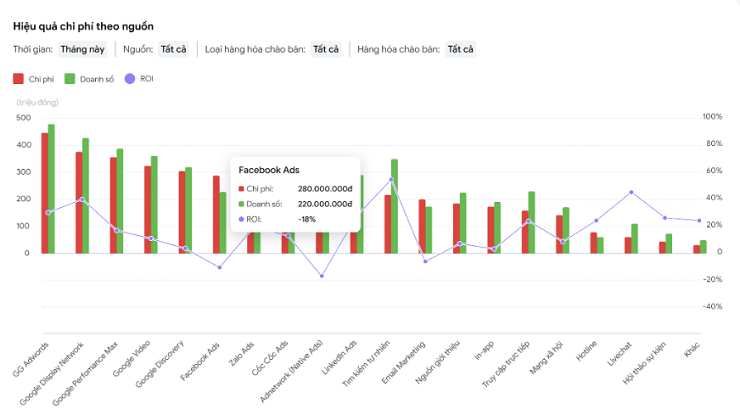Image resolution: width=740 pixels, height=409 pixels.
Task: Click 'Facebook Ads' axis label
Action: click(x=200, y=361)
